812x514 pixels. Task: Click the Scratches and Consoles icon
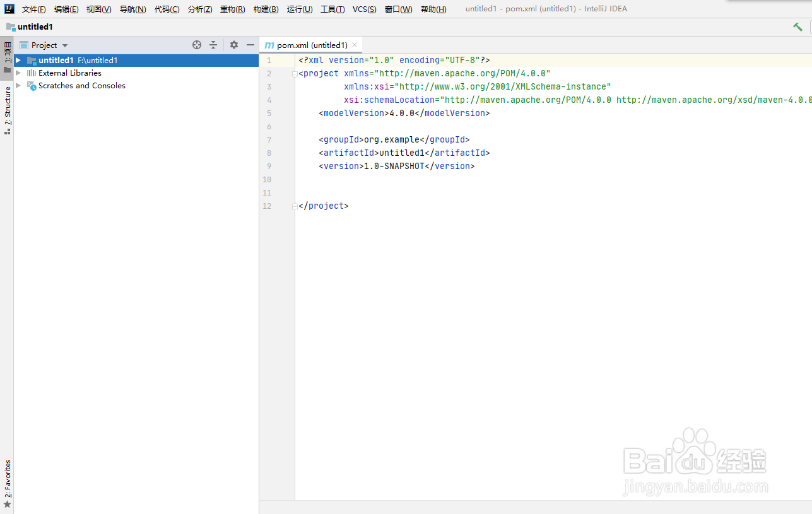tap(32, 86)
